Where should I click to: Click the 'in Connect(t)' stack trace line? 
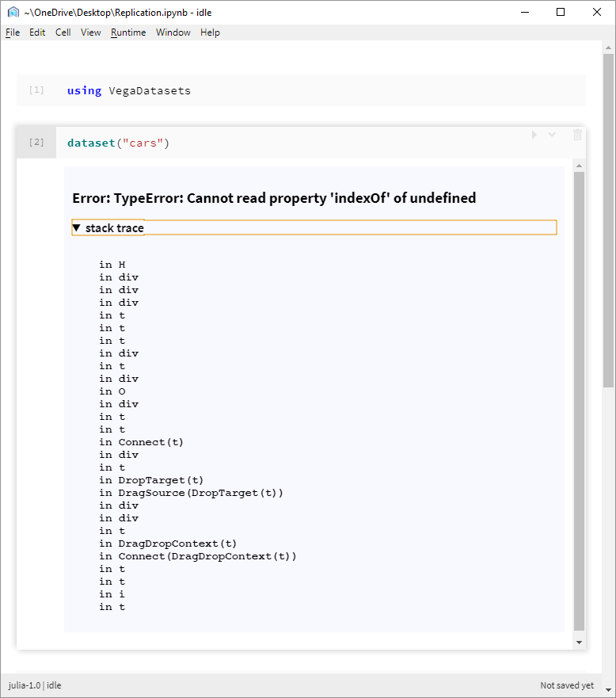[141, 442]
